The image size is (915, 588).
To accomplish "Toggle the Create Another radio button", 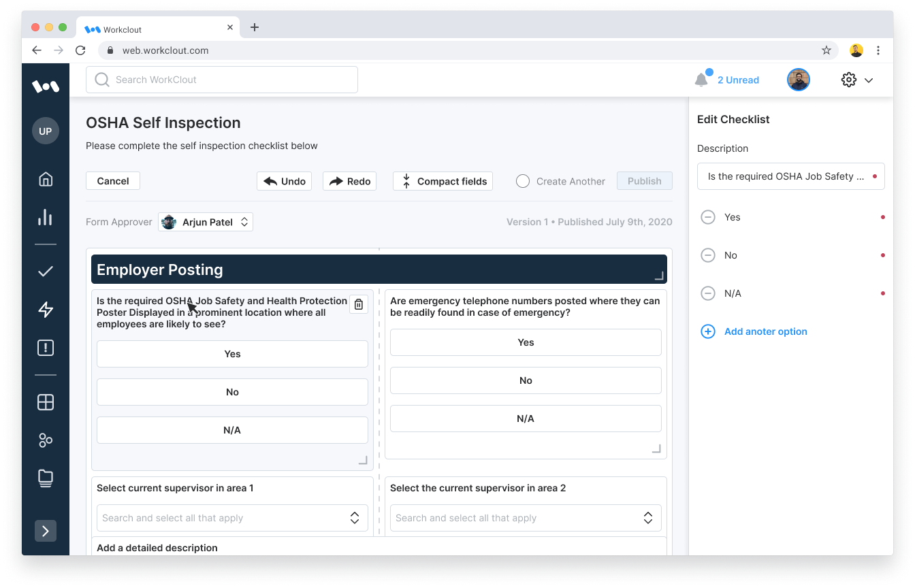I will pyautogui.click(x=523, y=181).
